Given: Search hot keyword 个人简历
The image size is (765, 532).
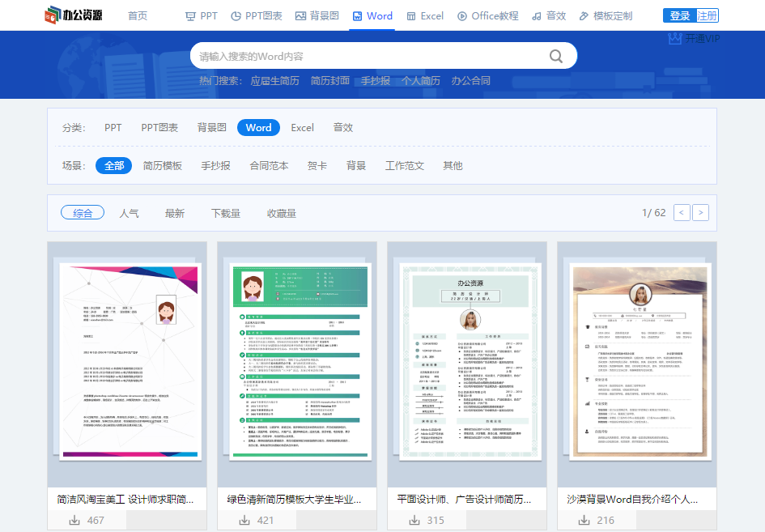Looking at the screenshot, I should [x=421, y=80].
